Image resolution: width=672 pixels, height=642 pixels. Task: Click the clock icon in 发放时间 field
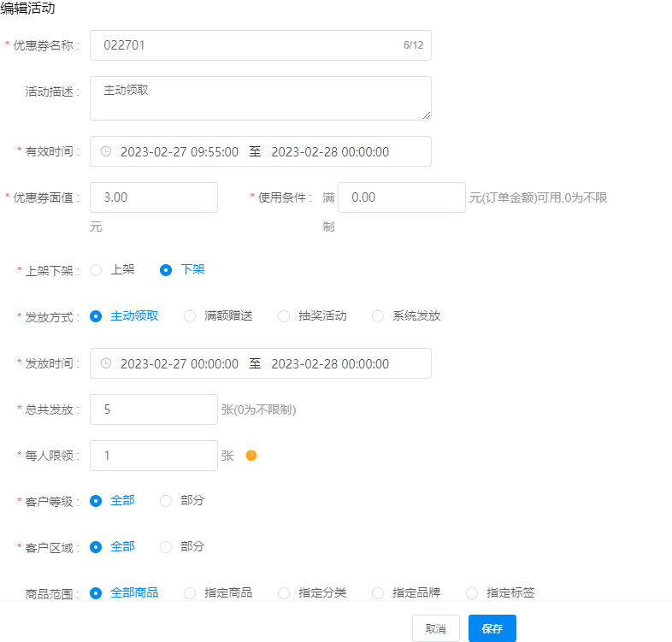106,363
